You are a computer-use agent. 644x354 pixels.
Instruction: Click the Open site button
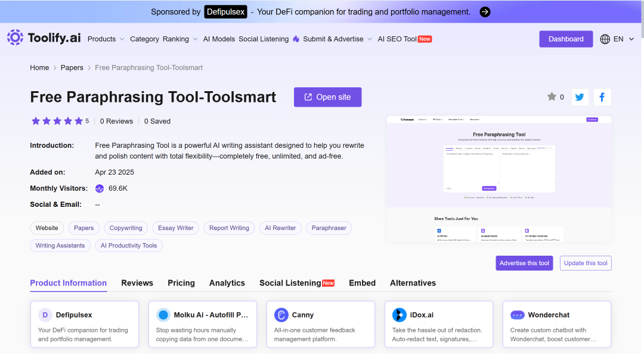coord(328,97)
